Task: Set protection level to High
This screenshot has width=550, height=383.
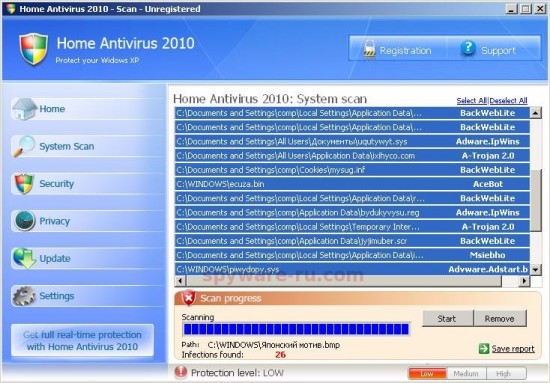Action: tap(505, 374)
